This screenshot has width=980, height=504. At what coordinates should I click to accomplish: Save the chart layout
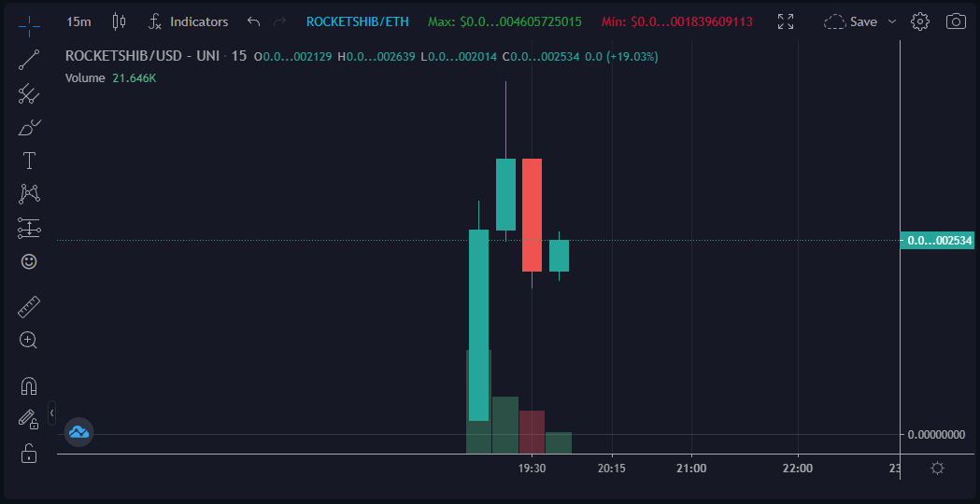point(851,21)
